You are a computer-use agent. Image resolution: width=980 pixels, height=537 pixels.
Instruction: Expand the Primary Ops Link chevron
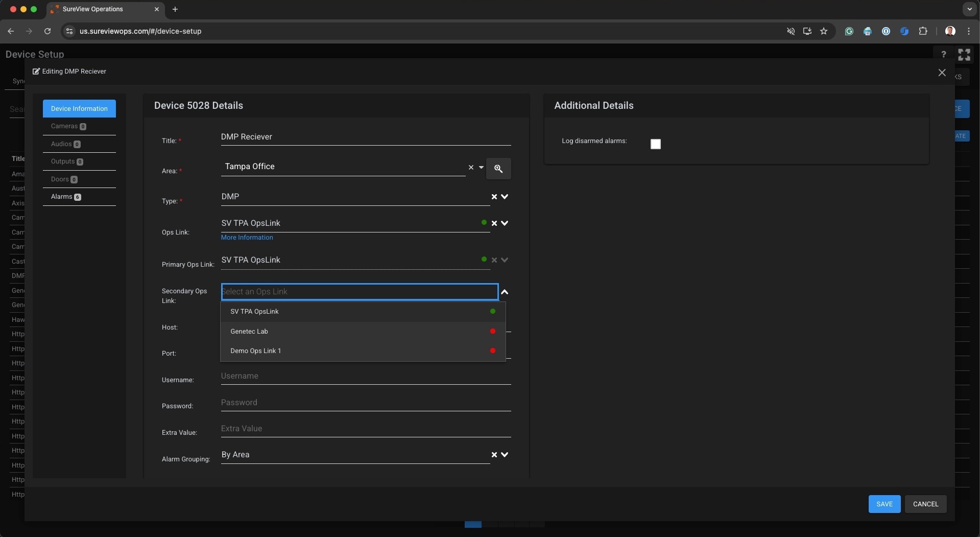(x=505, y=260)
